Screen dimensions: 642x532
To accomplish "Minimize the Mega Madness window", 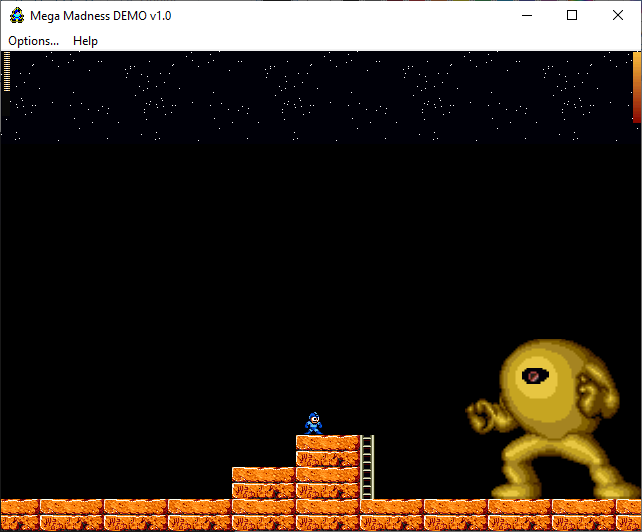I will (527, 16).
